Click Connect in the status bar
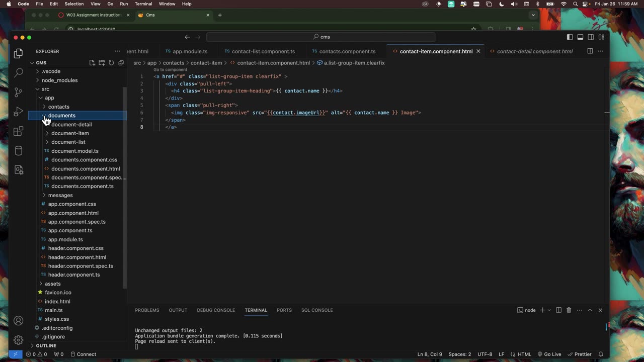 (83, 354)
